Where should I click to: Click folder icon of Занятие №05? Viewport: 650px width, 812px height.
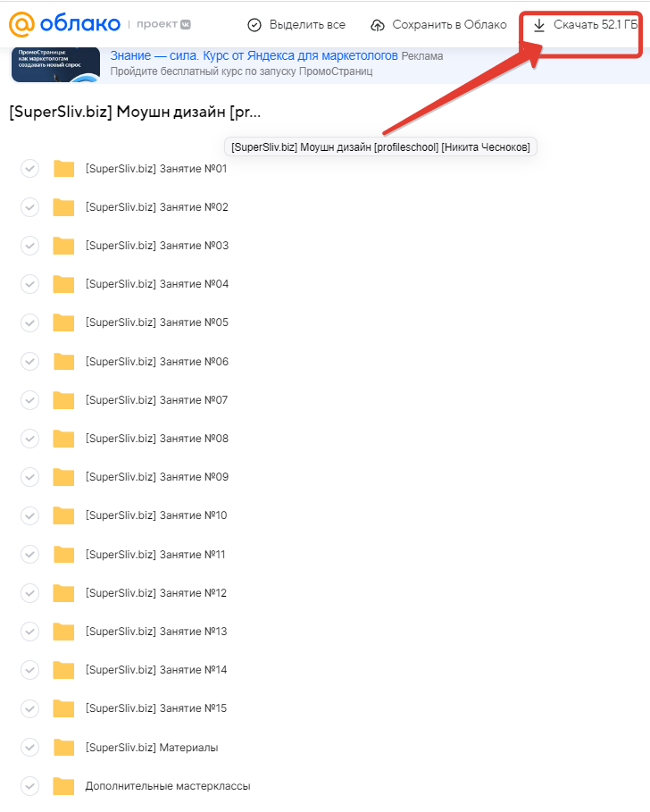[x=63, y=322]
